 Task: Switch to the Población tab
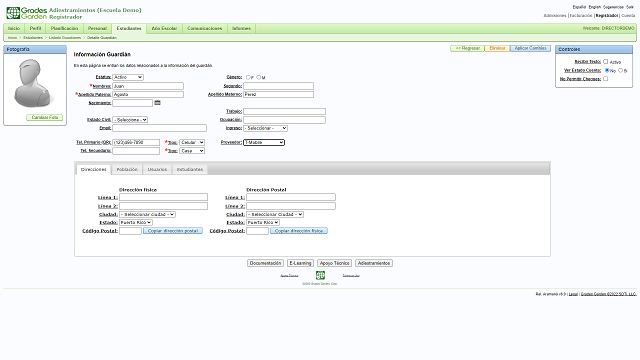point(127,169)
